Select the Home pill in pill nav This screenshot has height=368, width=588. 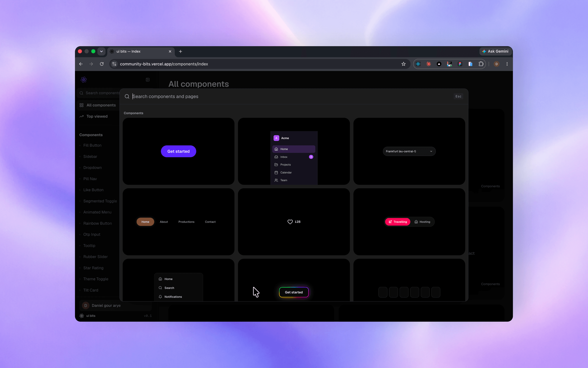pos(145,222)
